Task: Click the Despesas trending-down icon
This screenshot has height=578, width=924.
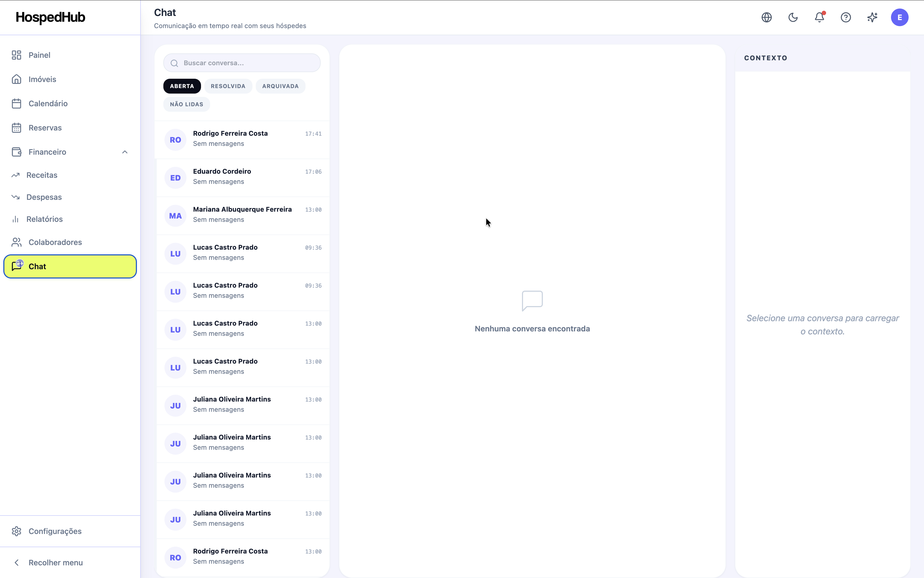Action: 15,197
